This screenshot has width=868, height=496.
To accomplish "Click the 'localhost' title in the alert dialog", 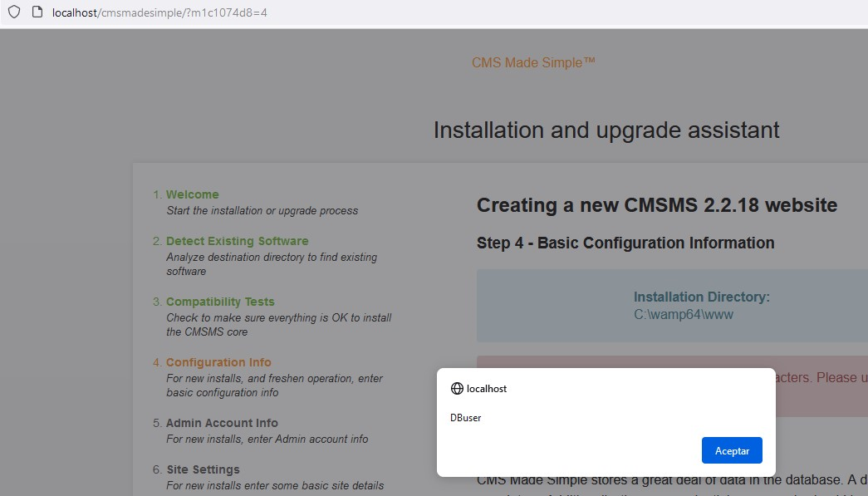I will [487, 389].
